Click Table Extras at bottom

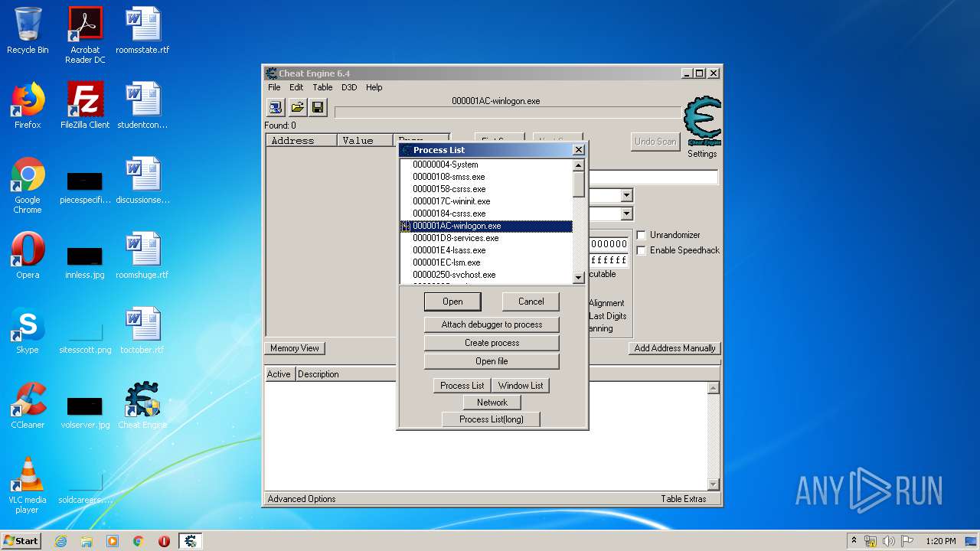coord(684,499)
